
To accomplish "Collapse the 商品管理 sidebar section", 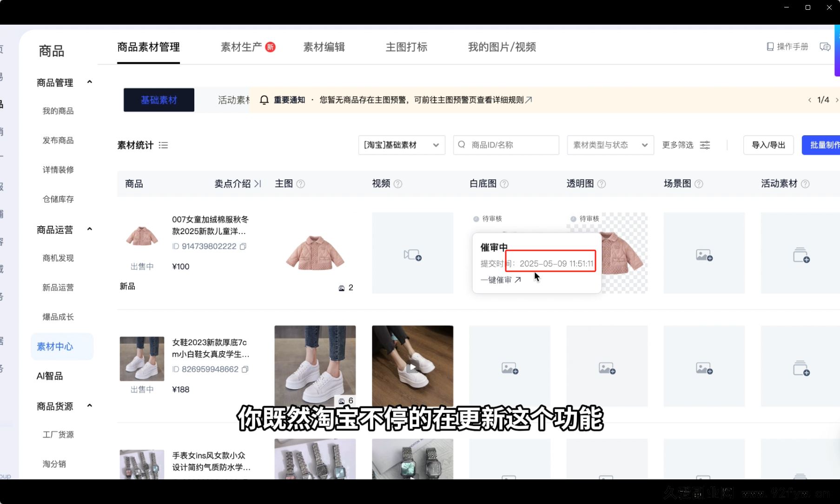I will (x=90, y=82).
